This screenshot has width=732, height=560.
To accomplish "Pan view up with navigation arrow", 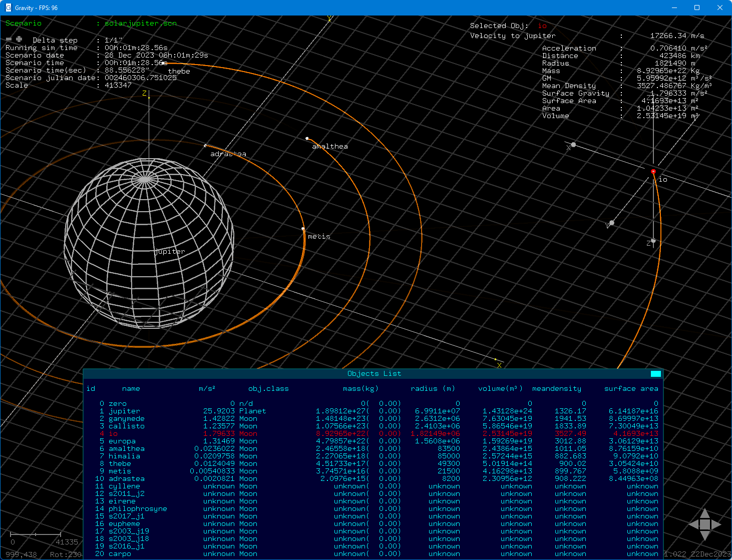I will tap(705, 513).
